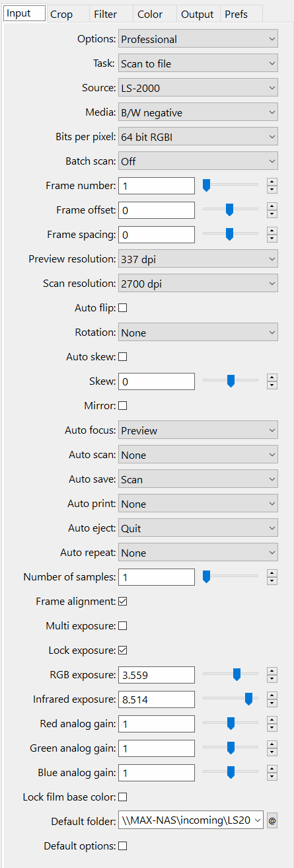Toggle the Mirror checkbox

[x=122, y=406]
